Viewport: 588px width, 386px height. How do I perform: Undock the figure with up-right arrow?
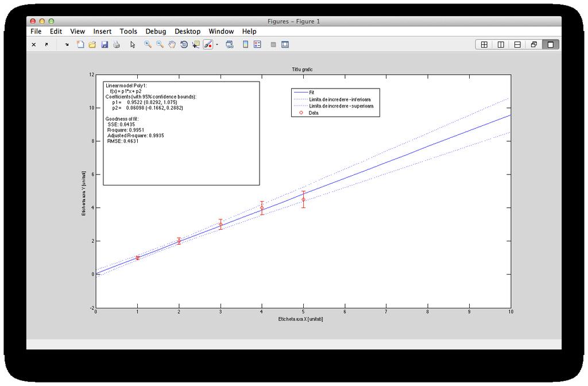pos(47,45)
